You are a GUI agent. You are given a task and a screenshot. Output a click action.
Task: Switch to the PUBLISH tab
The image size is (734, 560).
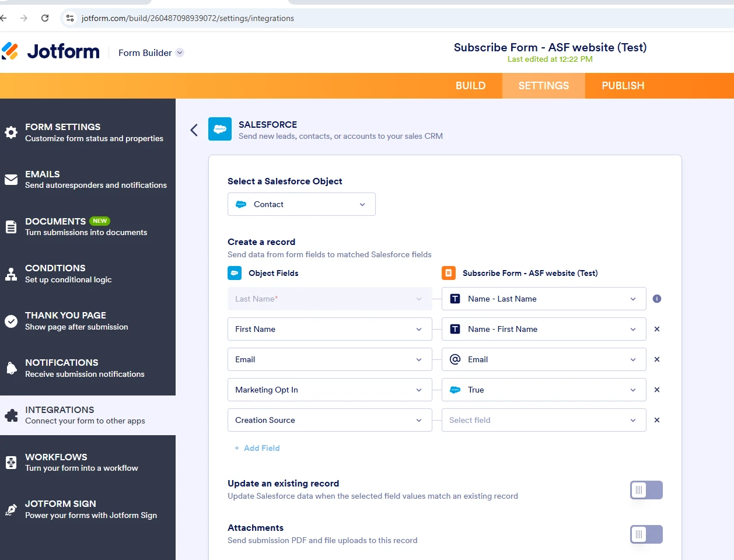click(x=622, y=86)
